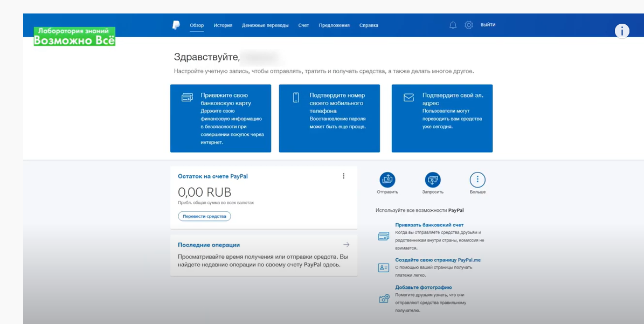Click the Остаток на счете PayPal heading
This screenshot has height=324, width=644.
213,176
